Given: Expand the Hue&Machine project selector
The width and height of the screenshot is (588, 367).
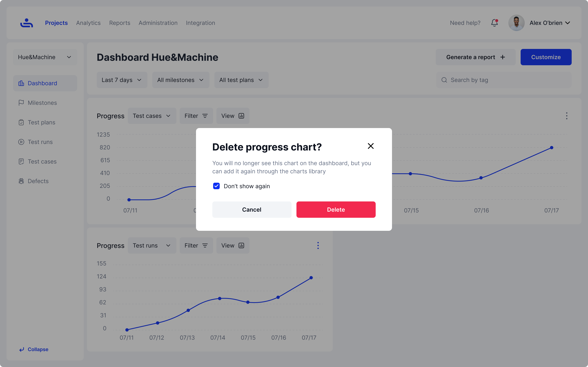Looking at the screenshot, I should tap(45, 57).
